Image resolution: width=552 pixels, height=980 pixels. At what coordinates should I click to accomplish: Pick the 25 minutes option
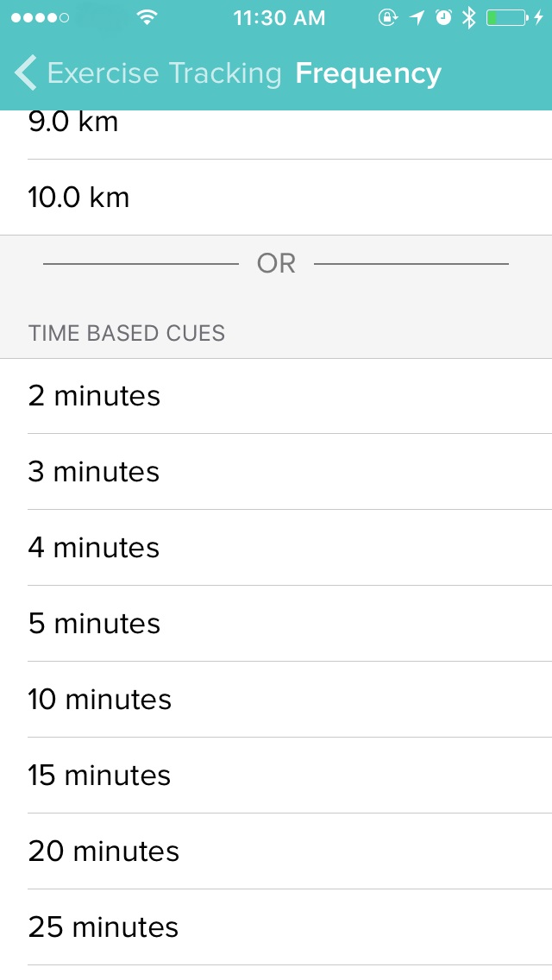click(276, 927)
